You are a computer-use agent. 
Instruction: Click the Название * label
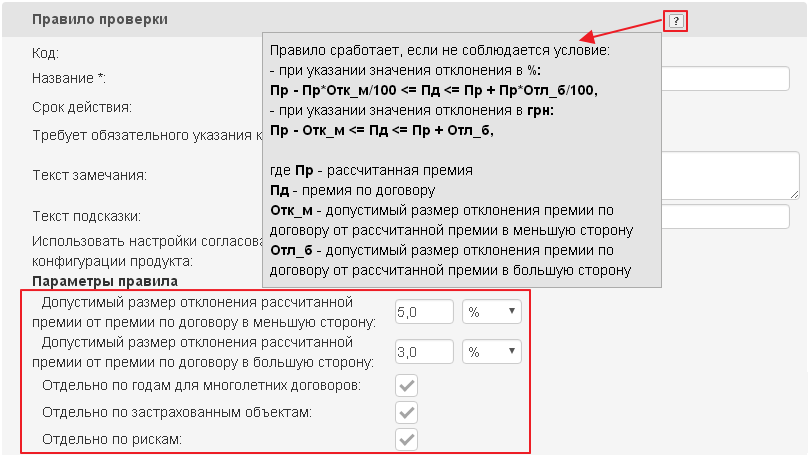coord(69,78)
